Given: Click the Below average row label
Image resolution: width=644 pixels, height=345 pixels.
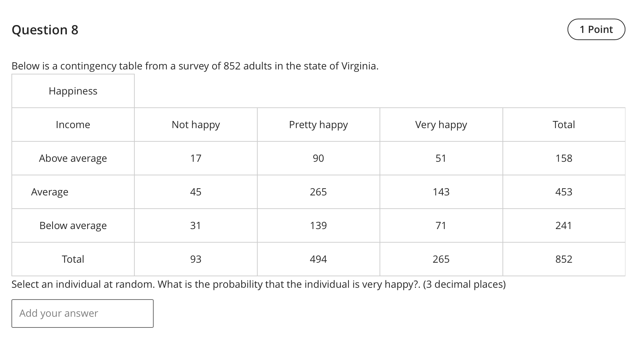Looking at the screenshot, I should point(73,225).
